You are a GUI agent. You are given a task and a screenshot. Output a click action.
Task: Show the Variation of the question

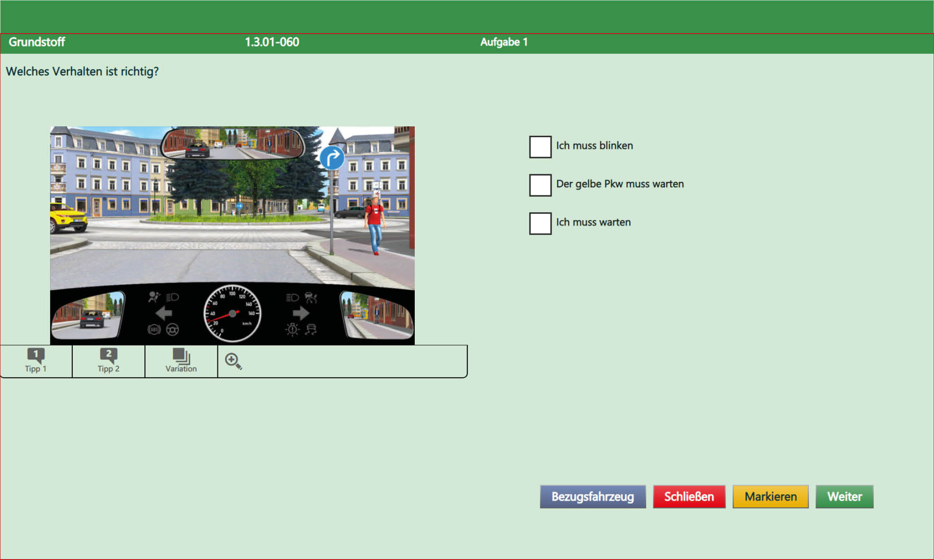tap(181, 361)
